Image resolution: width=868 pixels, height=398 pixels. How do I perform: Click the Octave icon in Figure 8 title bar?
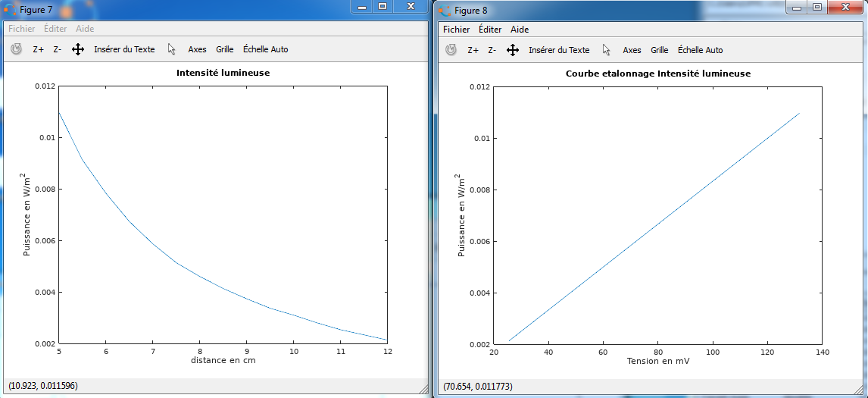click(445, 10)
